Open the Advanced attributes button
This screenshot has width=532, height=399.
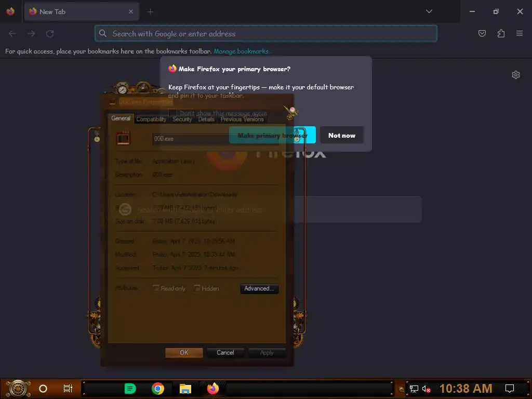(259, 288)
